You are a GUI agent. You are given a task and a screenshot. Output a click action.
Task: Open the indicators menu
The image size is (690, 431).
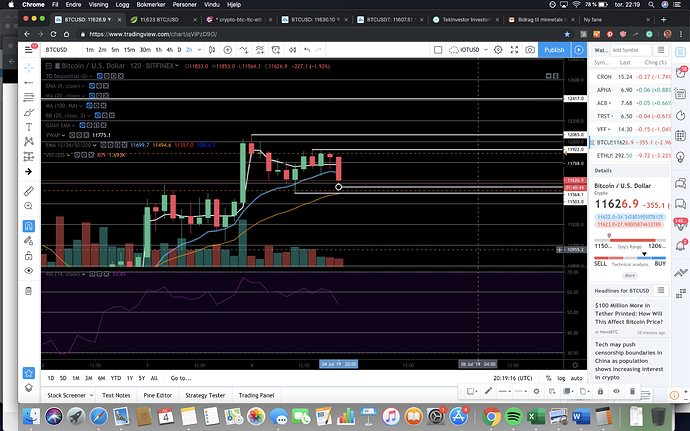243,50
